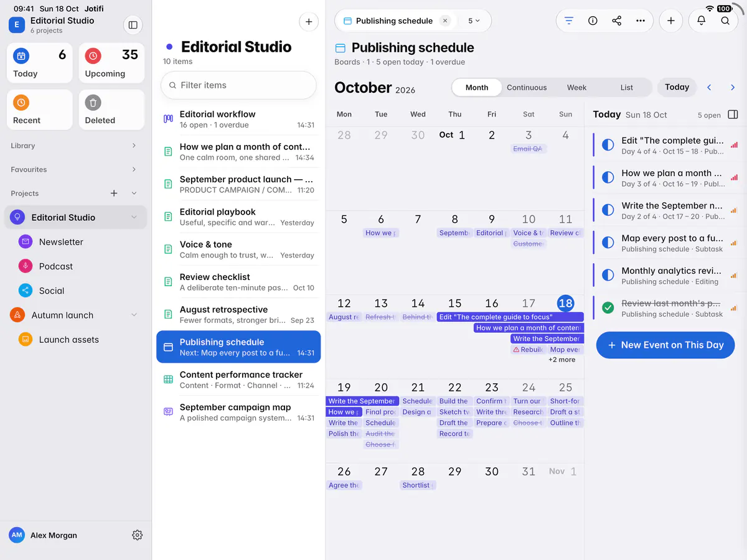
Task: Open the tab count dropdown showing 5
Action: pyautogui.click(x=474, y=21)
